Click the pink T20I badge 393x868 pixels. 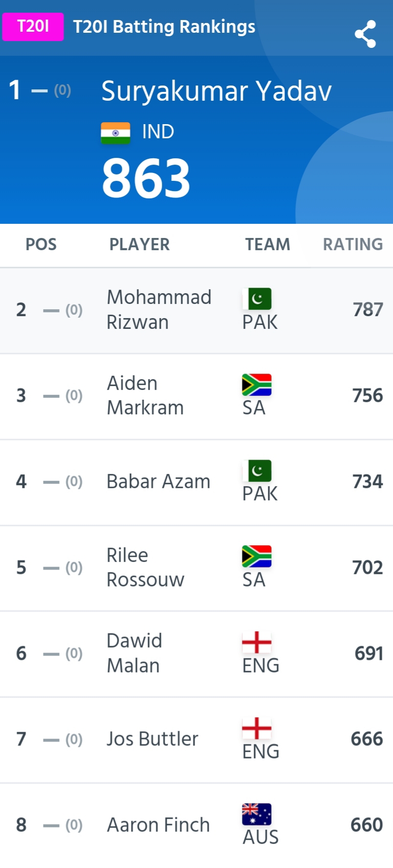point(33,26)
